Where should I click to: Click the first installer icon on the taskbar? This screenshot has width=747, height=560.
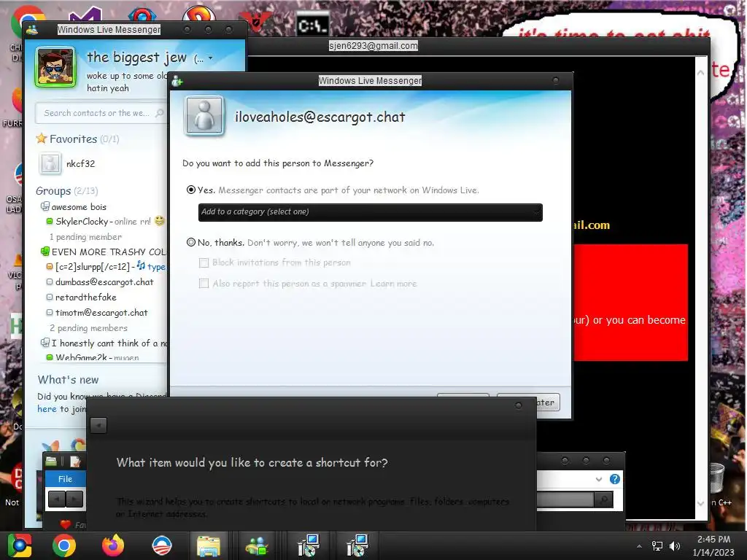click(x=309, y=545)
